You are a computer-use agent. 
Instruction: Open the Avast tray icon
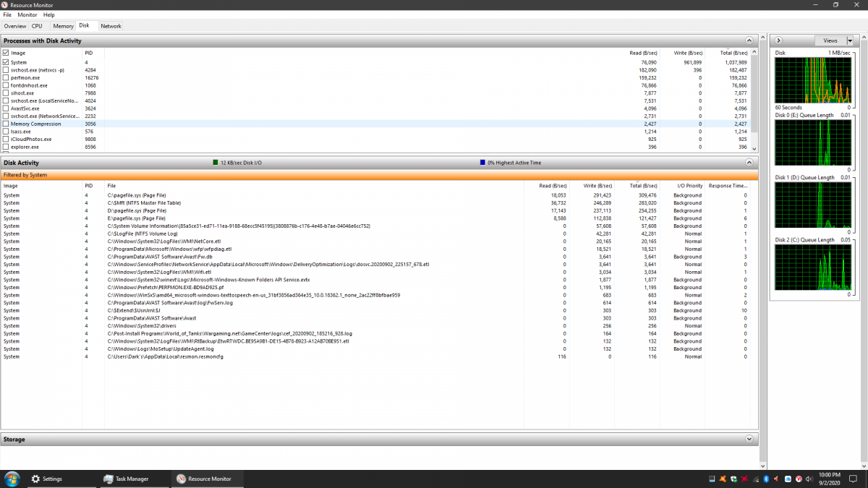(723, 479)
